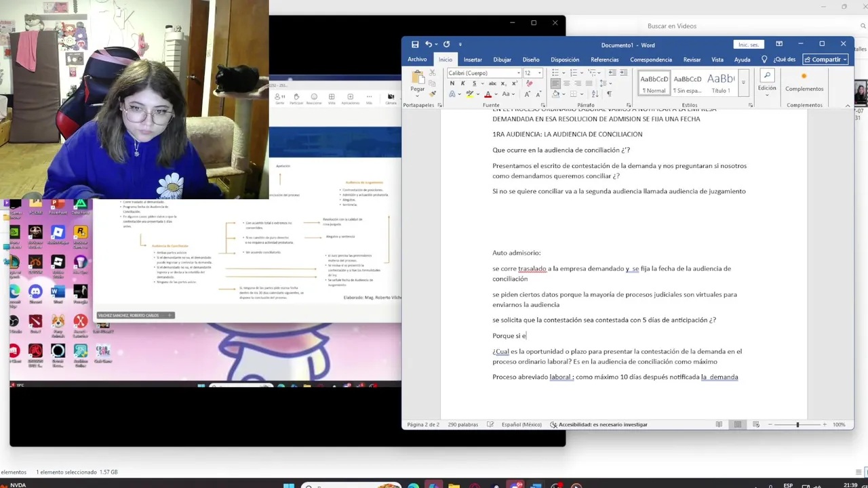Switch to the Insertar tab
This screenshot has height=488, width=868.
point(473,60)
